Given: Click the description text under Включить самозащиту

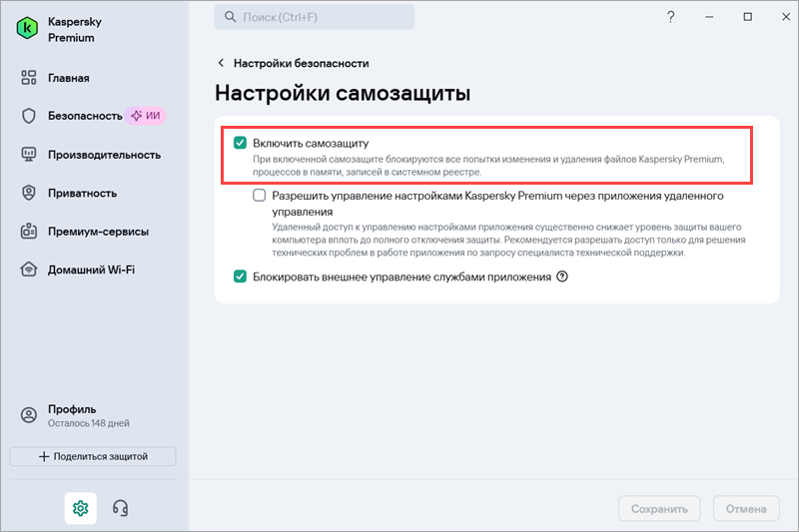Looking at the screenshot, I should click(x=488, y=166).
